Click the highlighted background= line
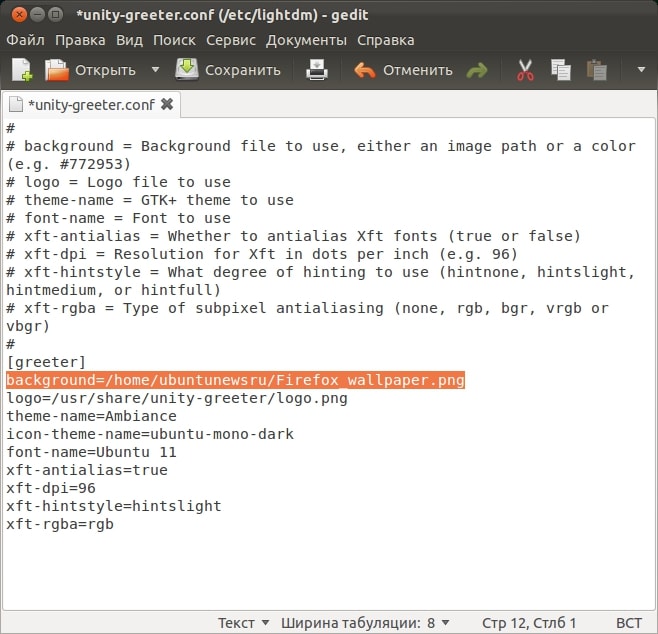 (235, 380)
